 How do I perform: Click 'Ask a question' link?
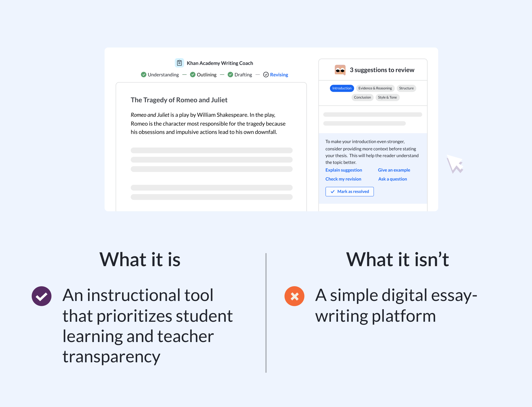tap(392, 179)
